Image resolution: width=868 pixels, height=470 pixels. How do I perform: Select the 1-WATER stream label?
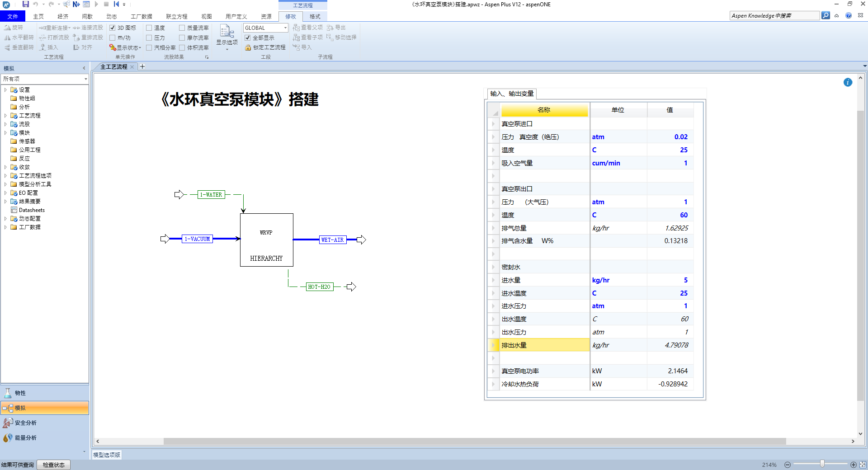(x=211, y=195)
